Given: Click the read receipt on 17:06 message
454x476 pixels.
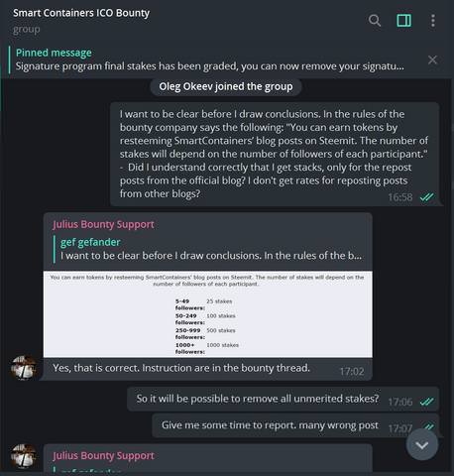Looking at the screenshot, I should pos(427,402).
